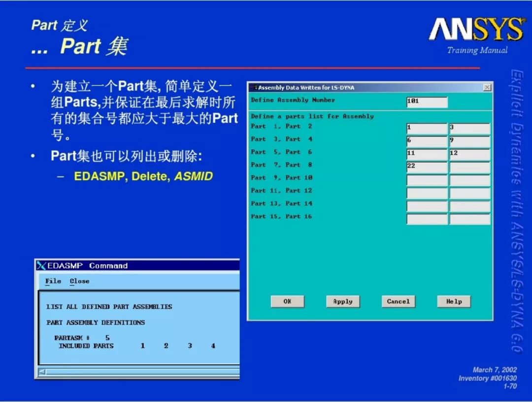Click the empty Part 16 input field
Image resolution: width=532 pixels, height=402 pixels.
470,218
